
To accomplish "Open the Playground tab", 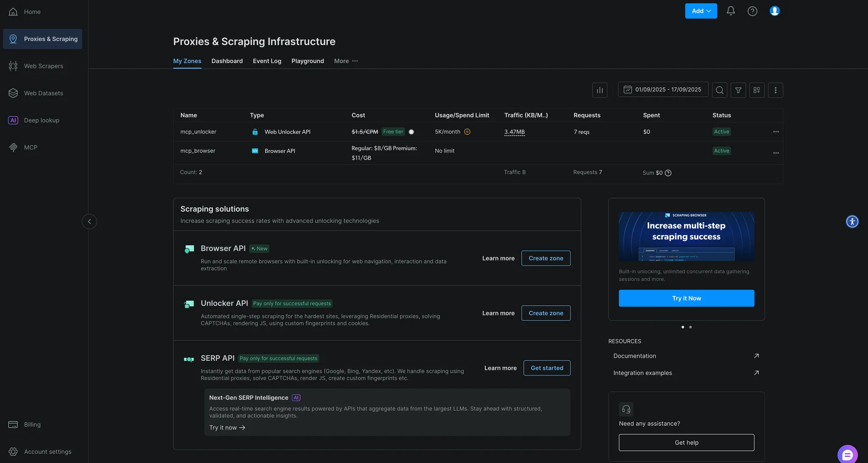I will tap(307, 61).
